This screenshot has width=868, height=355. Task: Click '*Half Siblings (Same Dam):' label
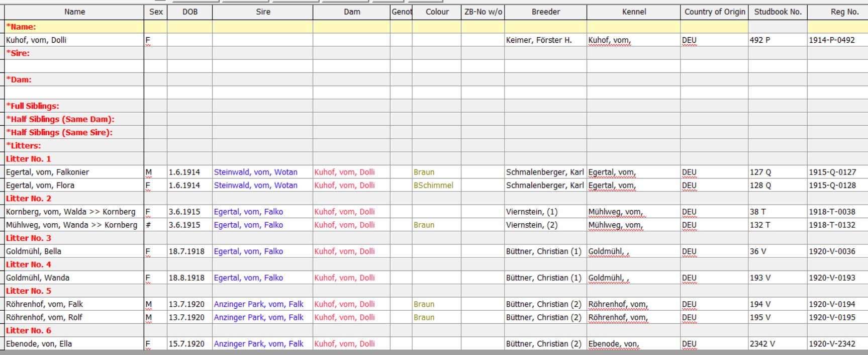click(60, 119)
